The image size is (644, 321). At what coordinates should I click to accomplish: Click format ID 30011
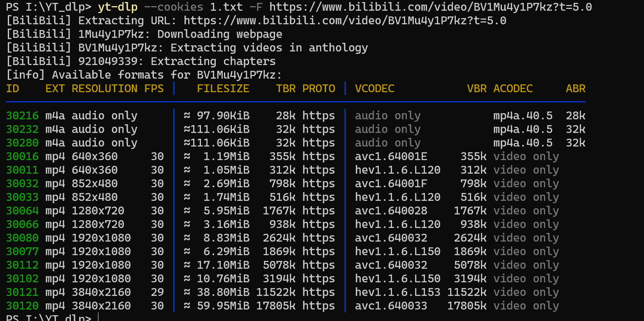[x=22, y=170]
